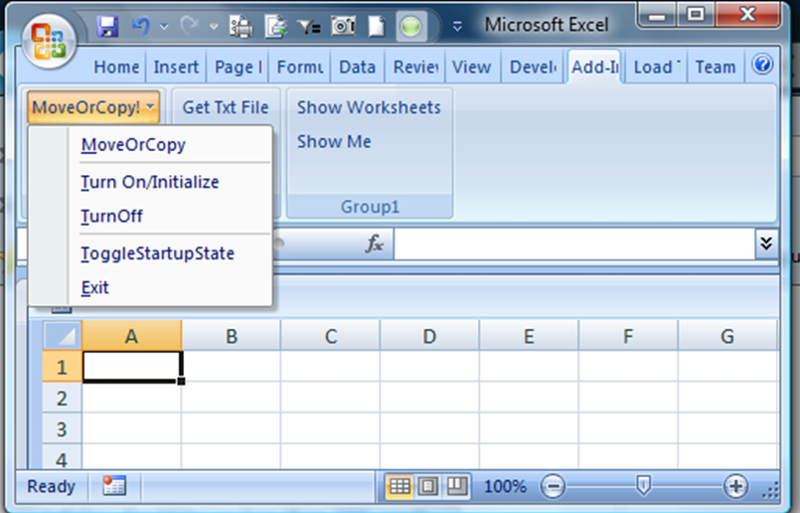
Task: Choose Exit from the dropdown menu
Action: [x=151, y=288]
